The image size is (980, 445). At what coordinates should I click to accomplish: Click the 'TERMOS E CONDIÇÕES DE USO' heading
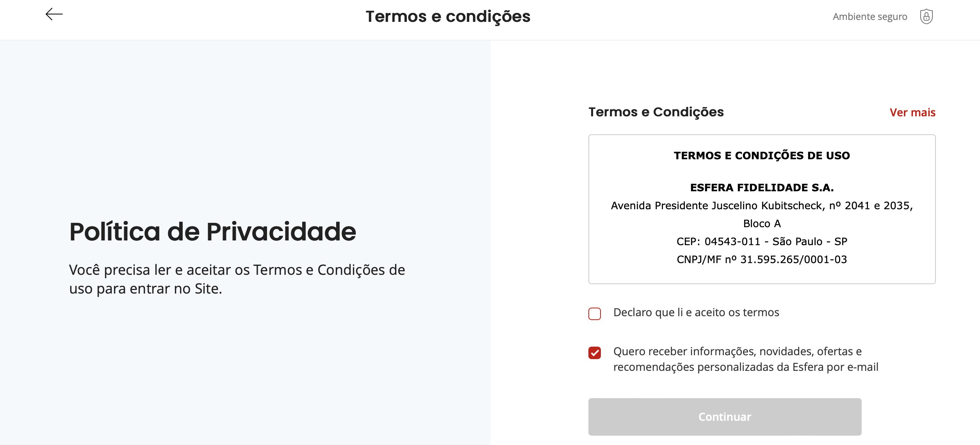click(762, 155)
